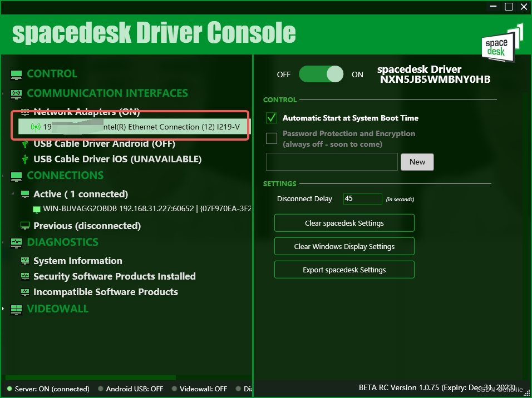This screenshot has height=398, width=532.
Task: Click the Active connections monitor icon
Action: (x=25, y=194)
